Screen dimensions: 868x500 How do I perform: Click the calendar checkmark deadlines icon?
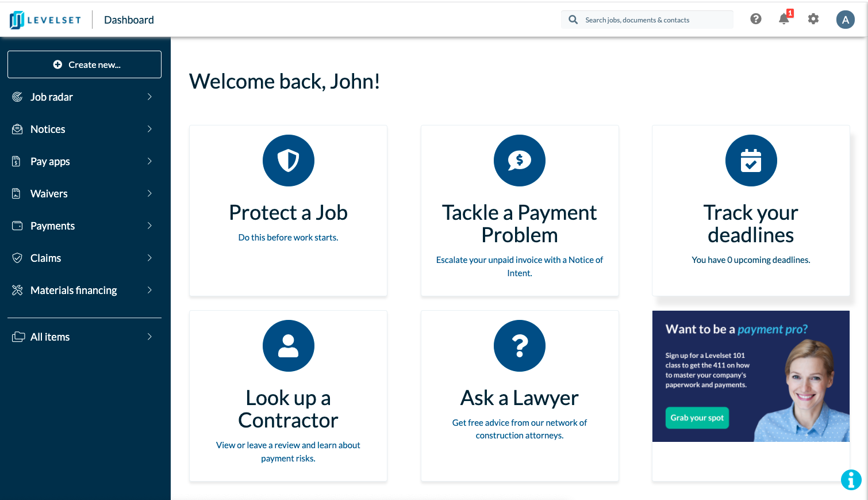click(x=751, y=161)
